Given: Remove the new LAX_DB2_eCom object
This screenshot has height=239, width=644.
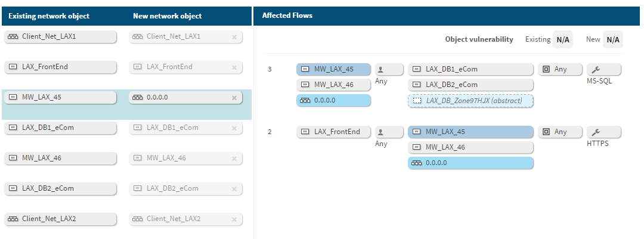Looking at the screenshot, I should 234,189.
